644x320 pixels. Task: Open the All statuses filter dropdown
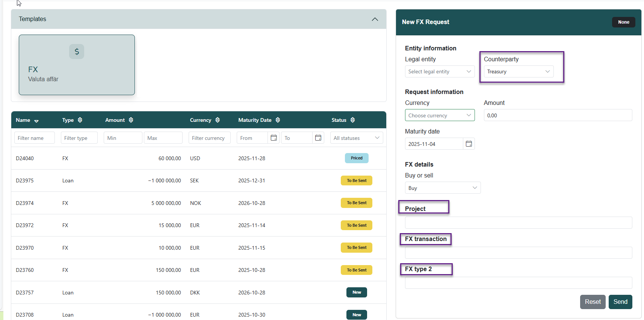click(357, 138)
